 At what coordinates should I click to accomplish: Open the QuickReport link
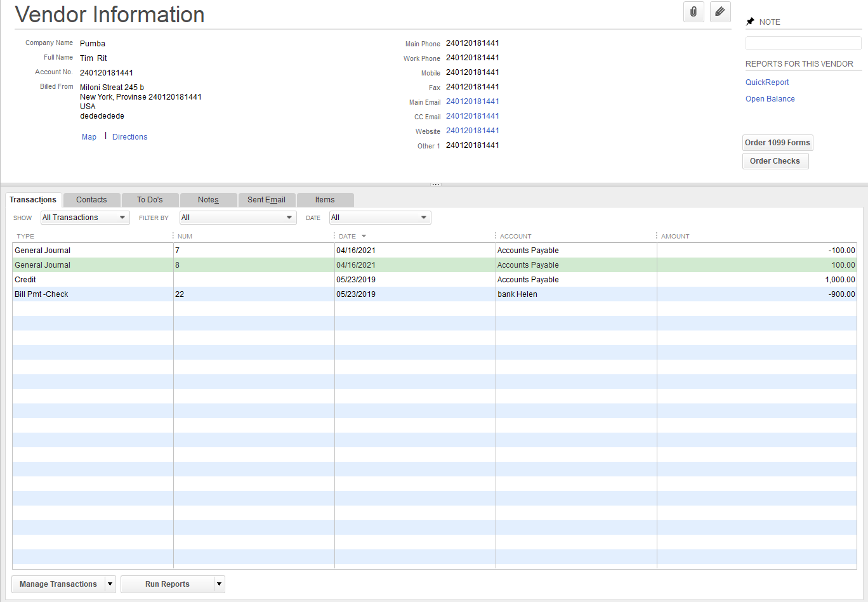tap(767, 82)
